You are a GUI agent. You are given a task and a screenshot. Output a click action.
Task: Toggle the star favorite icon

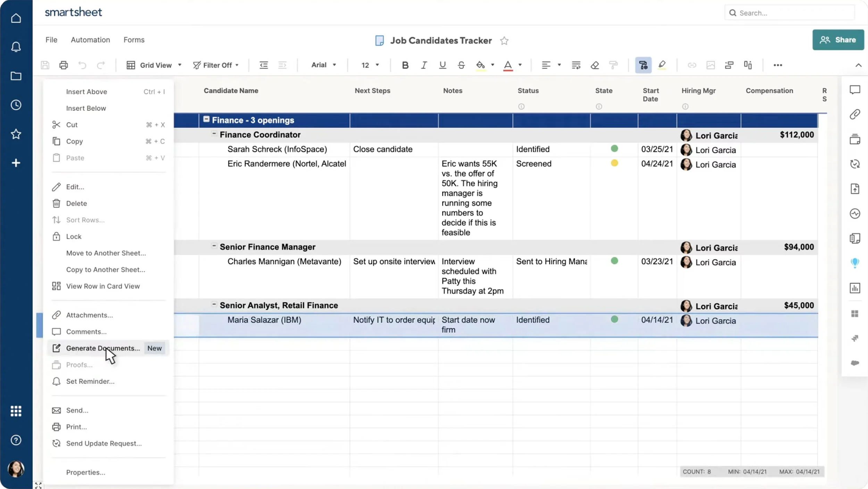[504, 40]
